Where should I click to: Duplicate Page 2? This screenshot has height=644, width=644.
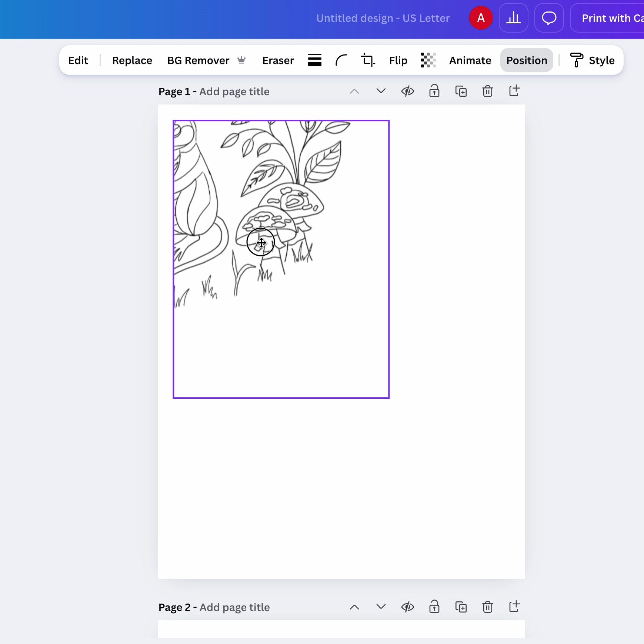click(x=461, y=607)
